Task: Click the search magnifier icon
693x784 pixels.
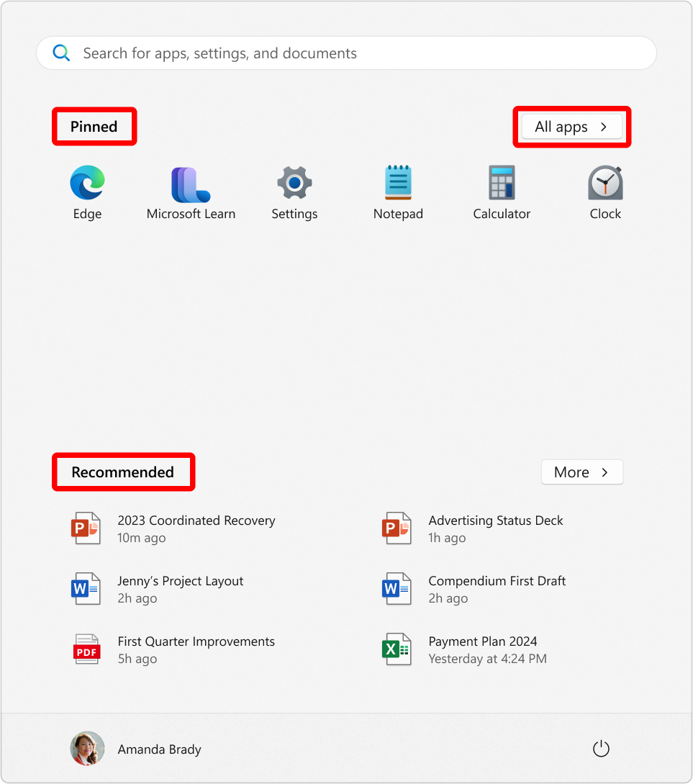Action: point(61,53)
